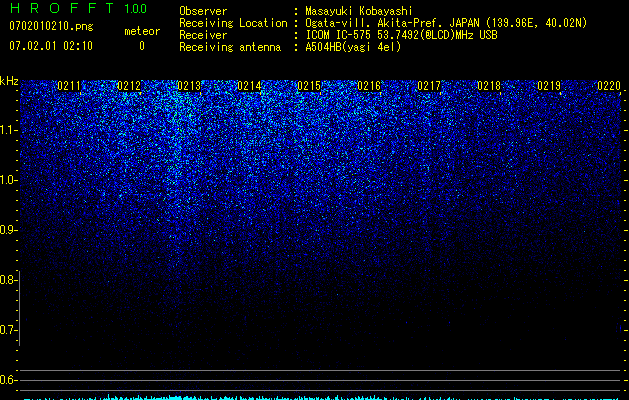
Task: Click the 0215 time marker
Action: [x=309, y=86]
